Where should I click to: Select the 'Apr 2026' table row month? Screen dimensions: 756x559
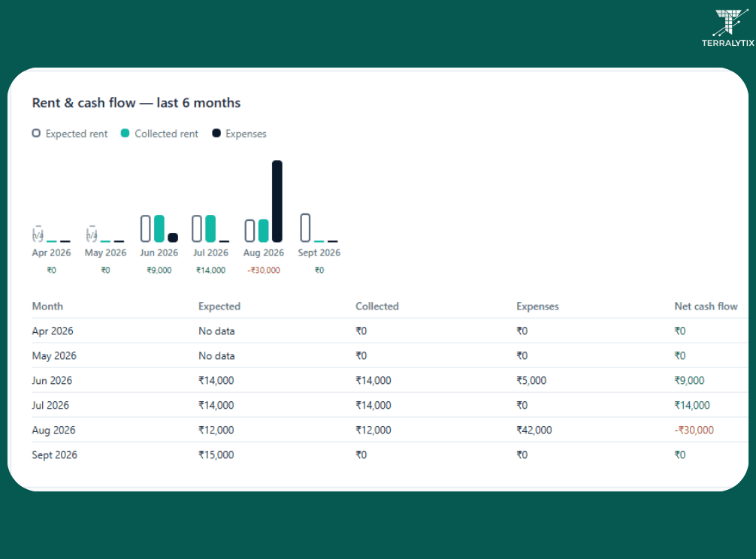53,331
